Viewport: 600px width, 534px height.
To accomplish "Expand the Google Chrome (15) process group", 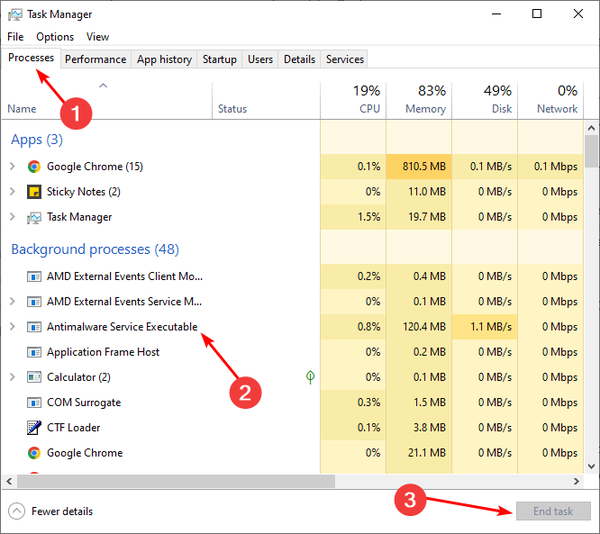I will (x=12, y=167).
